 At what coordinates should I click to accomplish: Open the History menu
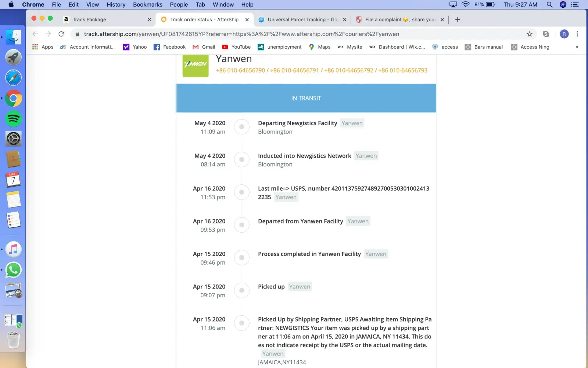click(116, 4)
